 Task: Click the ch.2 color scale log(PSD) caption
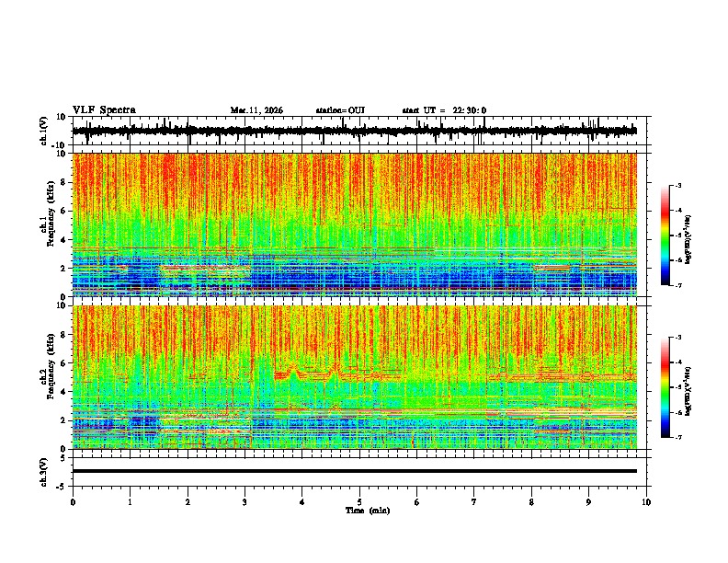pyautogui.click(x=688, y=392)
